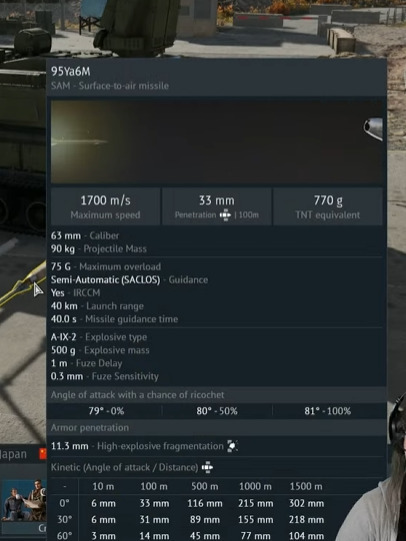
Task: Click the missile preview image
Action: tap(217, 142)
